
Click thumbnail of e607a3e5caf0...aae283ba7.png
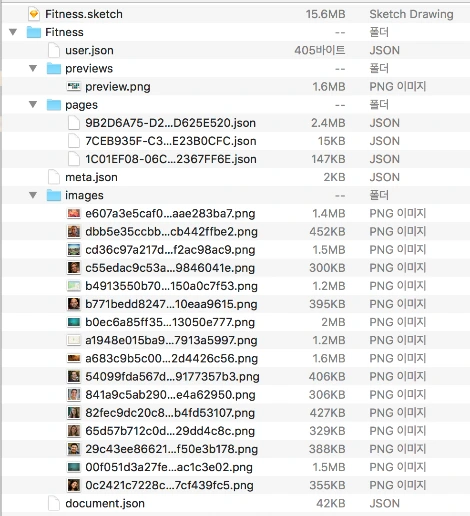(74, 213)
